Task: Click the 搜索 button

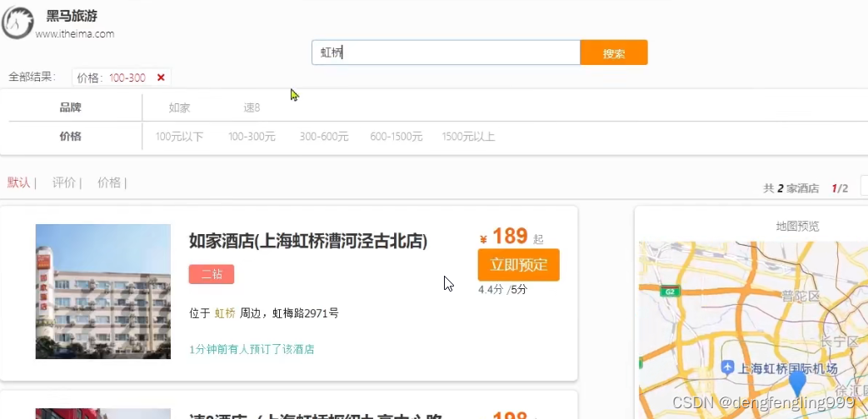Action: (614, 52)
